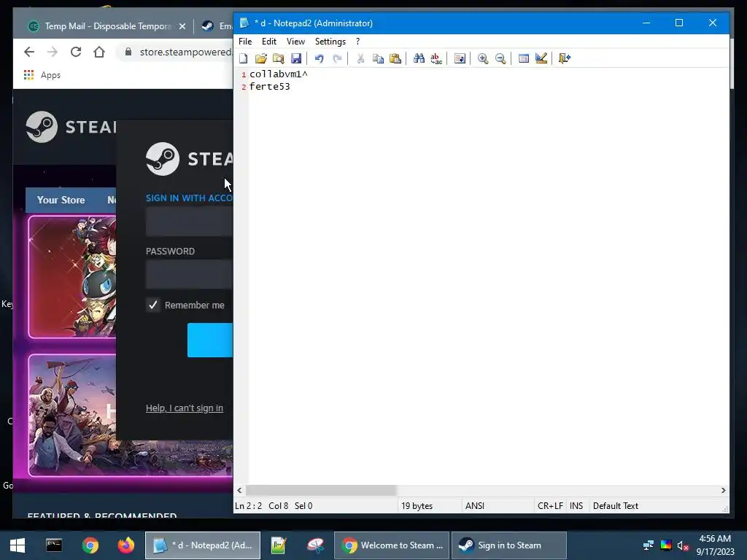Image resolution: width=747 pixels, height=560 pixels.
Task: Switch to Welcome to Steam taskbar window
Action: point(392,545)
